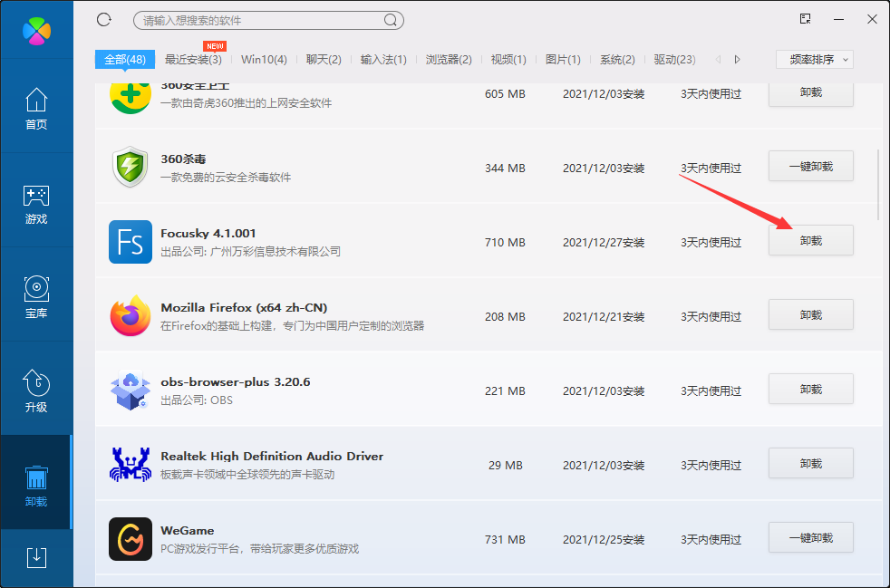Click the Realtek audio driver icon

pos(131,464)
